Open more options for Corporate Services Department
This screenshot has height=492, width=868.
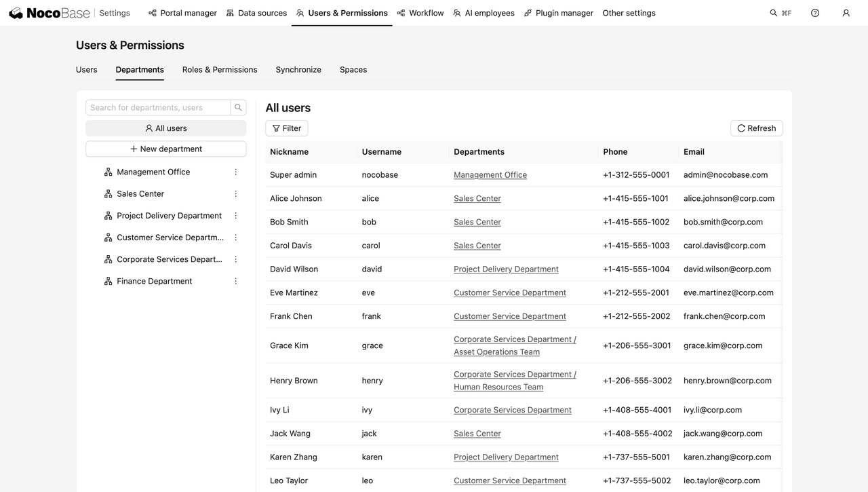tap(236, 259)
